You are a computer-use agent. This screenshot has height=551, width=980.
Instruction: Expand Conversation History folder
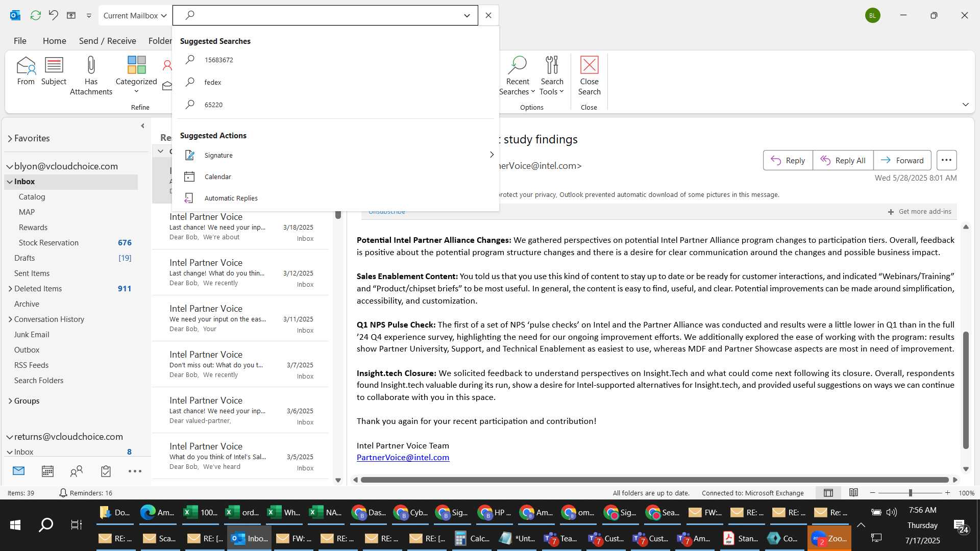pyautogui.click(x=10, y=319)
